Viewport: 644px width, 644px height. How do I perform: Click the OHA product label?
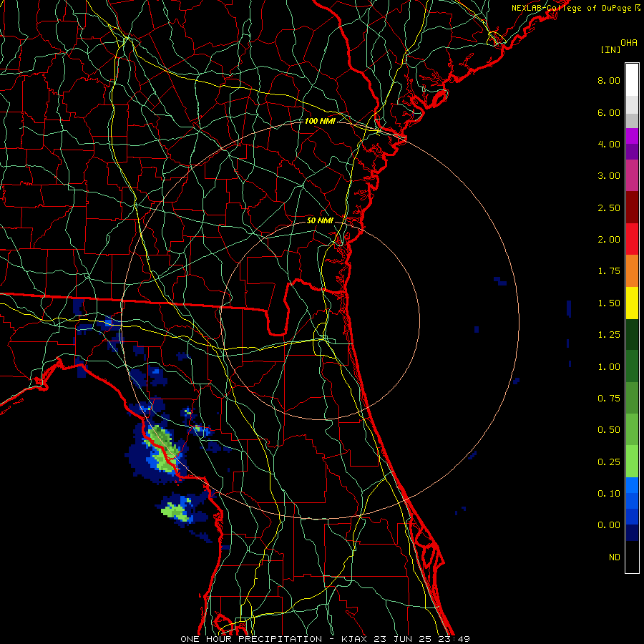pyautogui.click(x=628, y=43)
